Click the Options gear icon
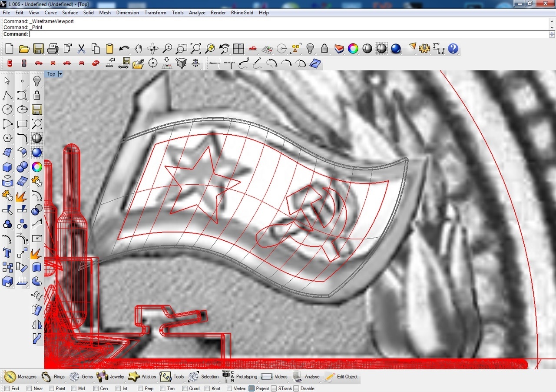This screenshot has width=556, height=392. click(x=424, y=49)
